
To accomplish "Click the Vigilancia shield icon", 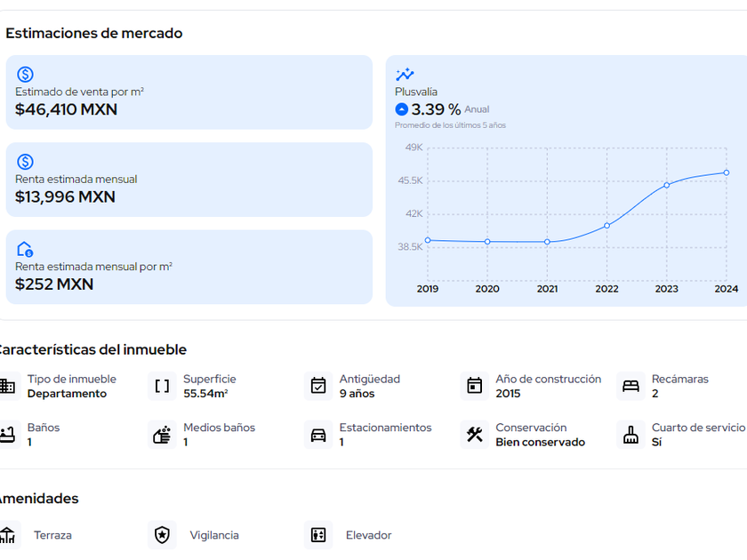I will tap(162, 535).
